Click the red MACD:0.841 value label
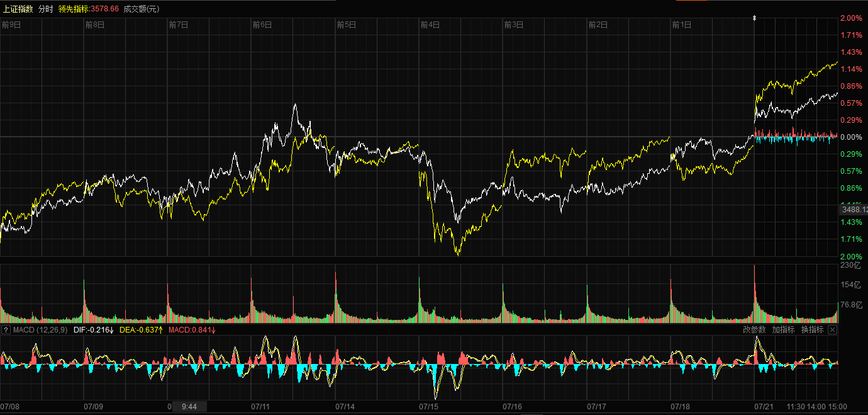The image size is (868, 415). tap(189, 330)
